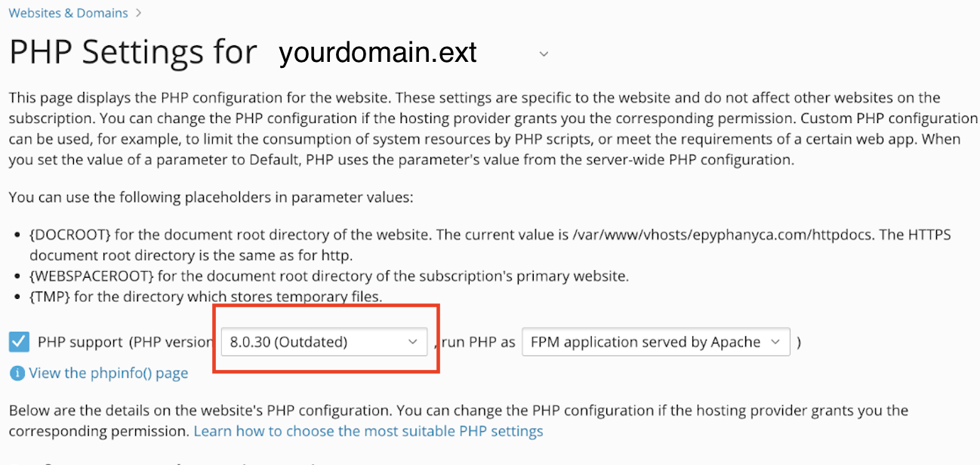
Task: Expand the domain selector next to yourdomain.ext
Action: [x=543, y=54]
